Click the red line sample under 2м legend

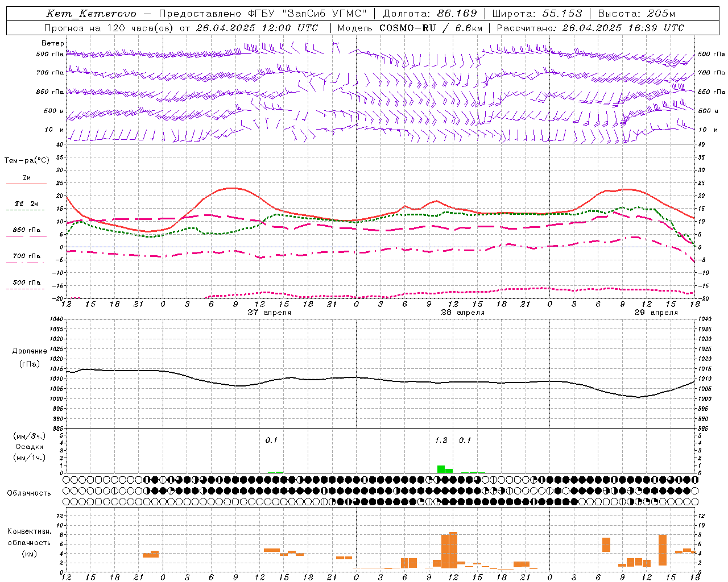(26, 184)
